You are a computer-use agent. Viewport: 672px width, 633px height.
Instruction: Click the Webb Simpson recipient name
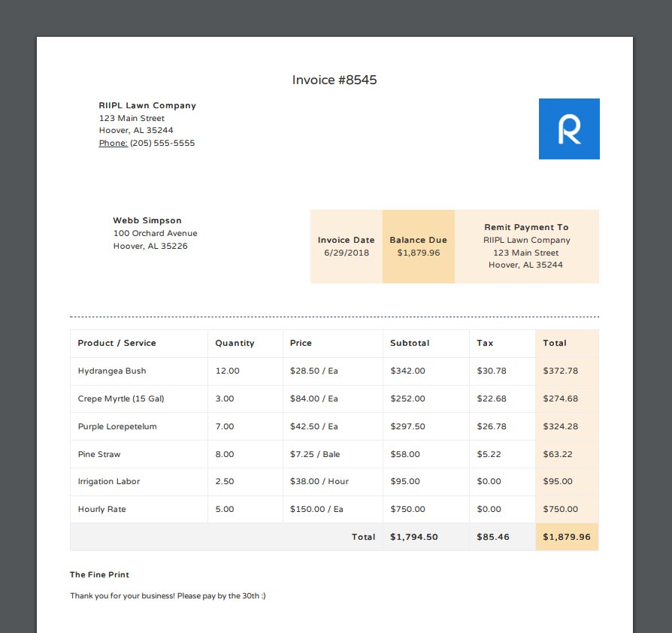(147, 220)
